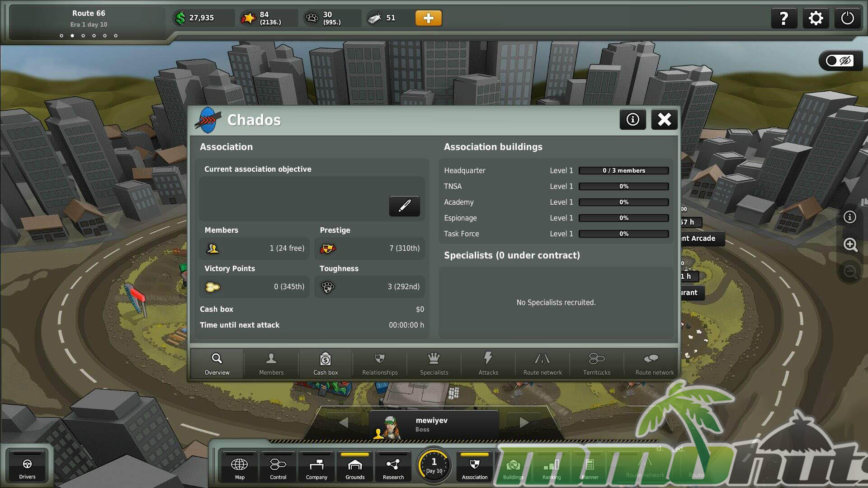Open the help question mark menu
The height and width of the screenshot is (488, 868).
pyautogui.click(x=783, y=19)
